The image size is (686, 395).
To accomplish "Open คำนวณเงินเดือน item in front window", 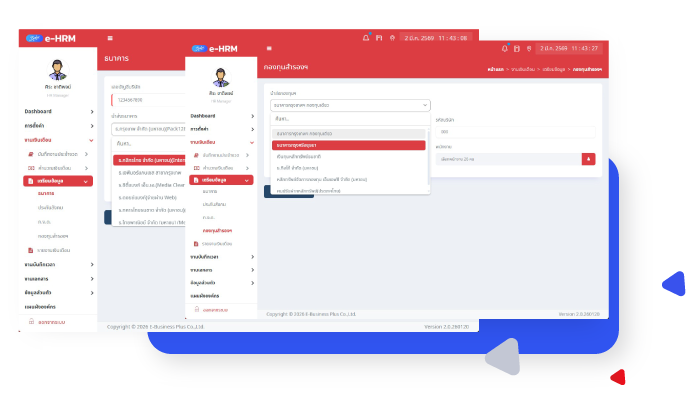I will click(221, 168).
